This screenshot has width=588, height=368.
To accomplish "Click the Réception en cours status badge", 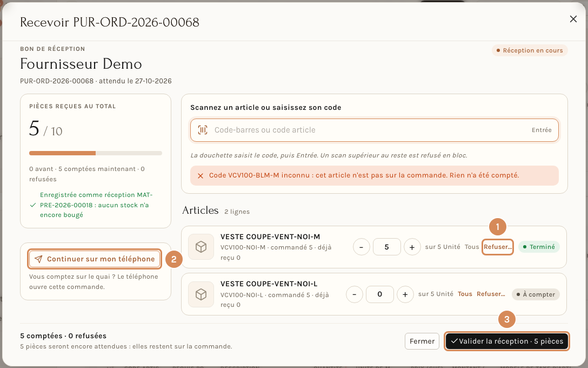I will click(x=530, y=50).
